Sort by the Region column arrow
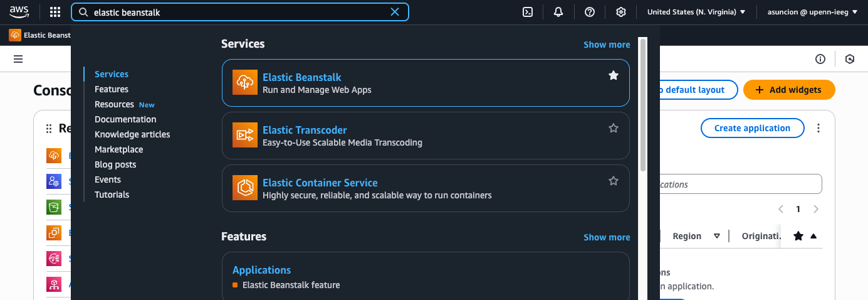 pos(717,236)
